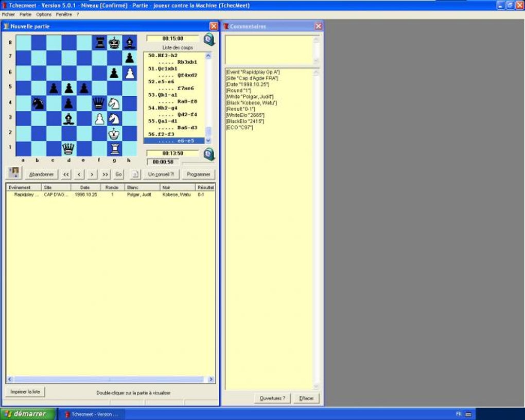Click the Ouvertures ? button
The image size is (525, 420).
click(x=273, y=398)
